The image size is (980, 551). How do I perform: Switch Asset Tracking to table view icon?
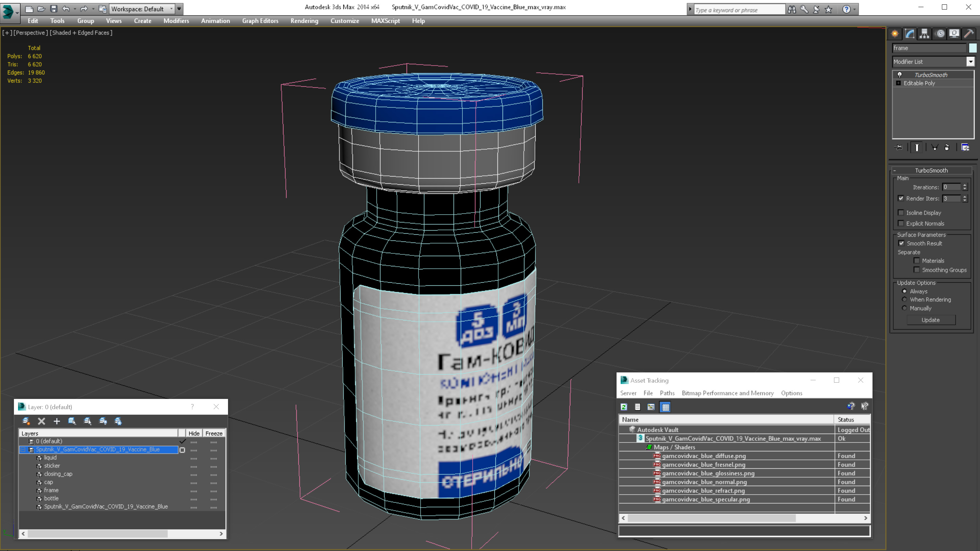665,407
